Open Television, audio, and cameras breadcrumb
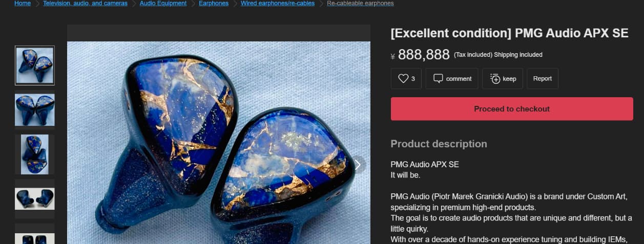The height and width of the screenshot is (244, 644). click(85, 3)
